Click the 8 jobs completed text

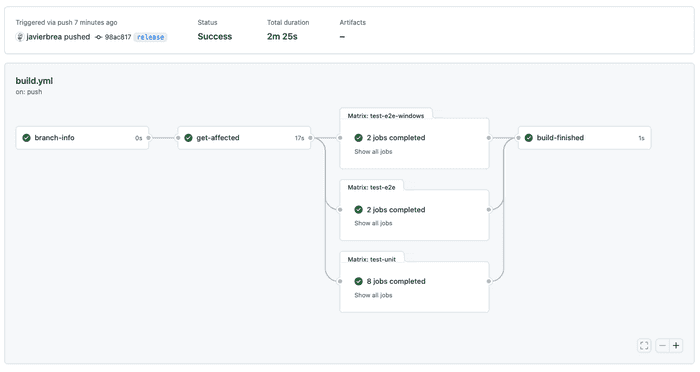tap(396, 281)
